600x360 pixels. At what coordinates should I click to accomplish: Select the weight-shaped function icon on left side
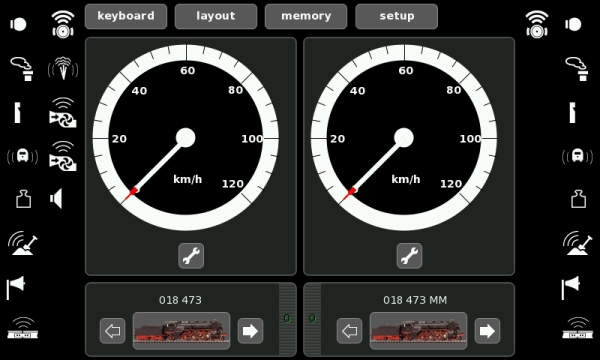coord(23,199)
